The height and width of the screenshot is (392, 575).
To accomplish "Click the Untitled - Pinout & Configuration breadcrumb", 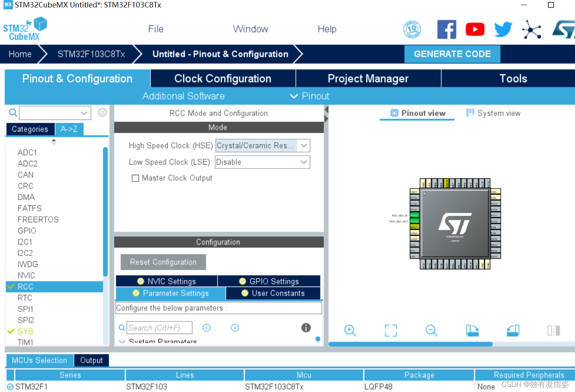I will click(x=220, y=54).
